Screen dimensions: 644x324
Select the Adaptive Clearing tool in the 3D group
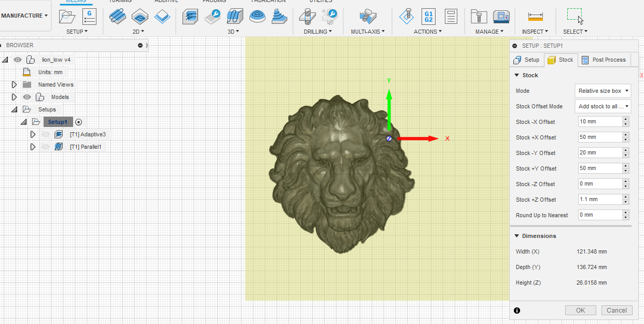click(190, 17)
